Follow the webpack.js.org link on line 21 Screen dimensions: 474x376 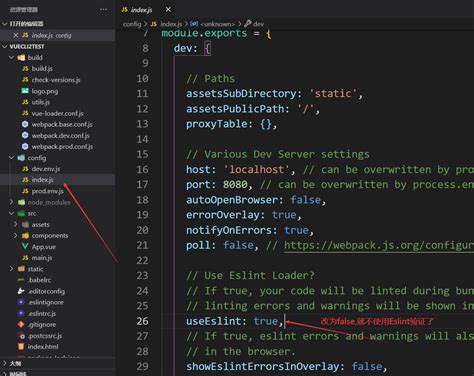pyautogui.click(x=379, y=246)
